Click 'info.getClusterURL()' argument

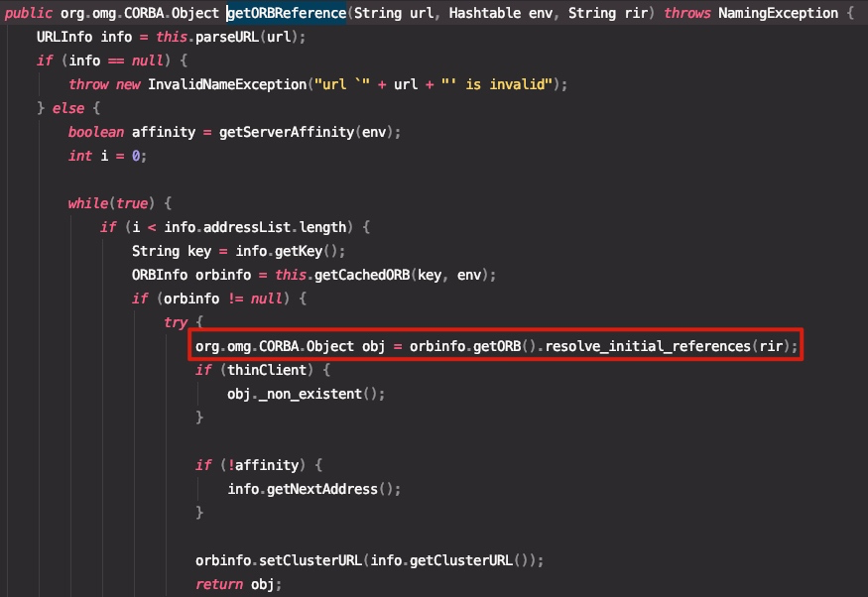point(449,560)
